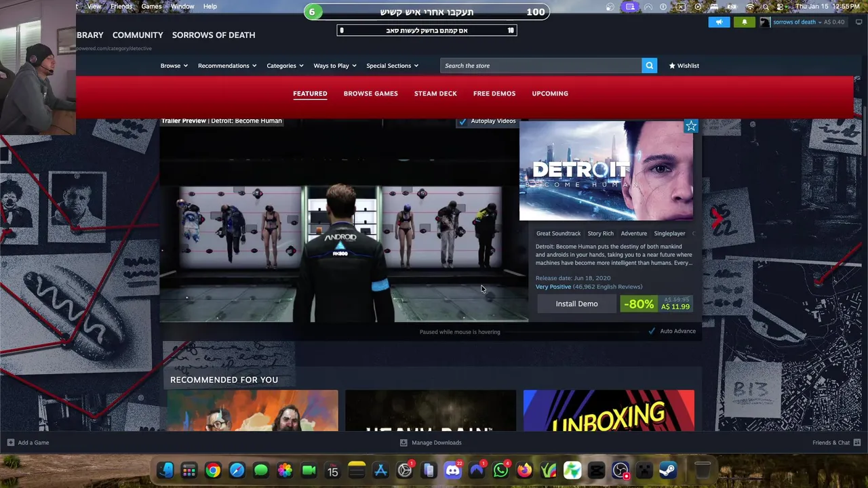Click the wishlist star badge on Detroit capsule

(x=690, y=126)
